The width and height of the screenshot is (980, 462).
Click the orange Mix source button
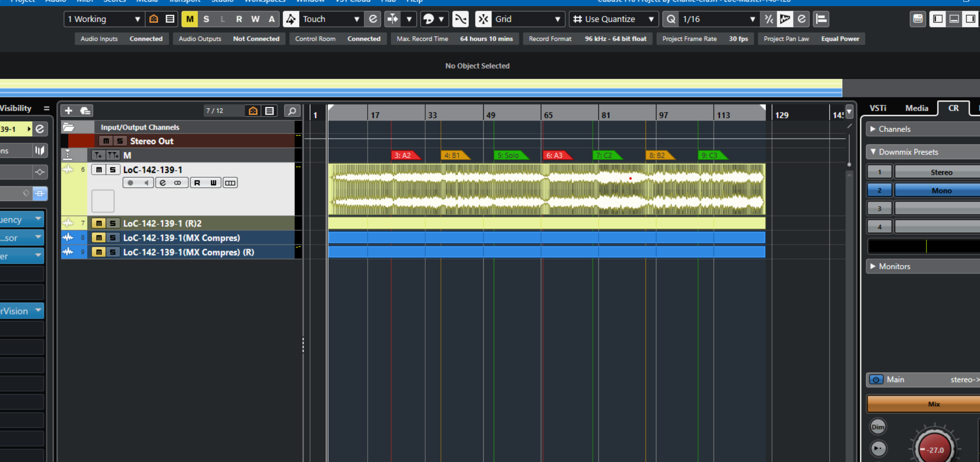pos(923,404)
